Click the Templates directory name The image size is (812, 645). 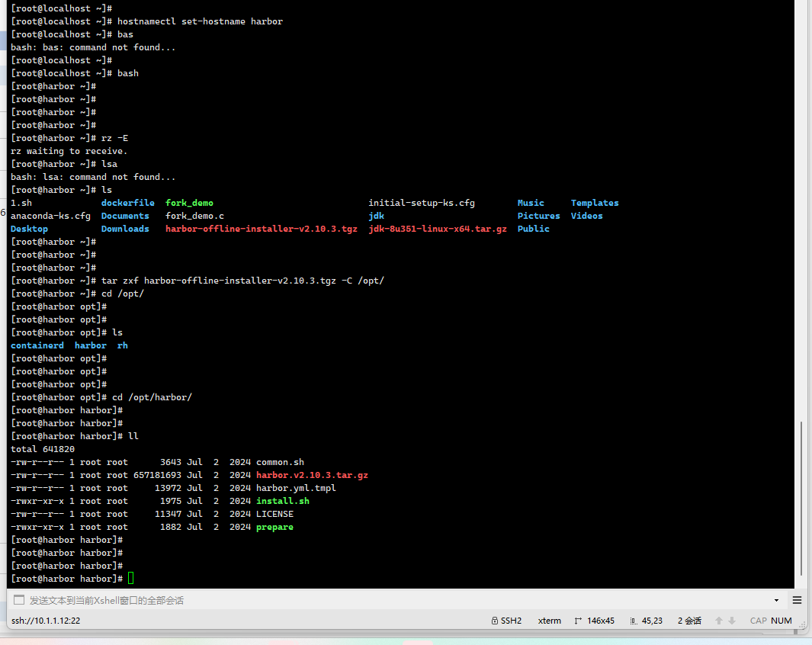point(595,203)
